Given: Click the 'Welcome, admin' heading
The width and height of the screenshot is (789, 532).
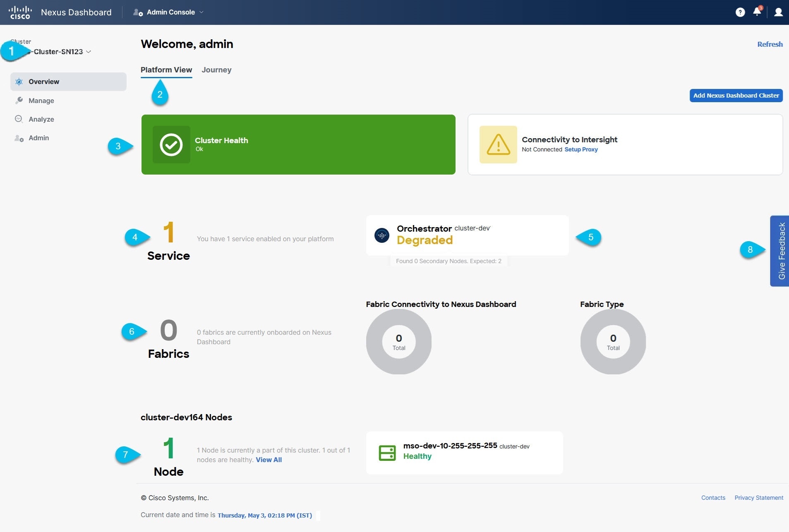Looking at the screenshot, I should coord(187,44).
